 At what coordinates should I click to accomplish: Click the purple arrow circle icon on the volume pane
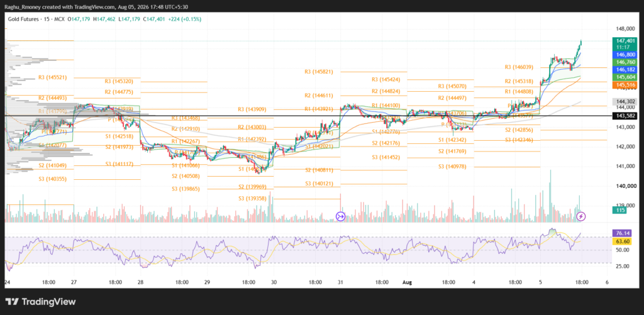(340, 216)
